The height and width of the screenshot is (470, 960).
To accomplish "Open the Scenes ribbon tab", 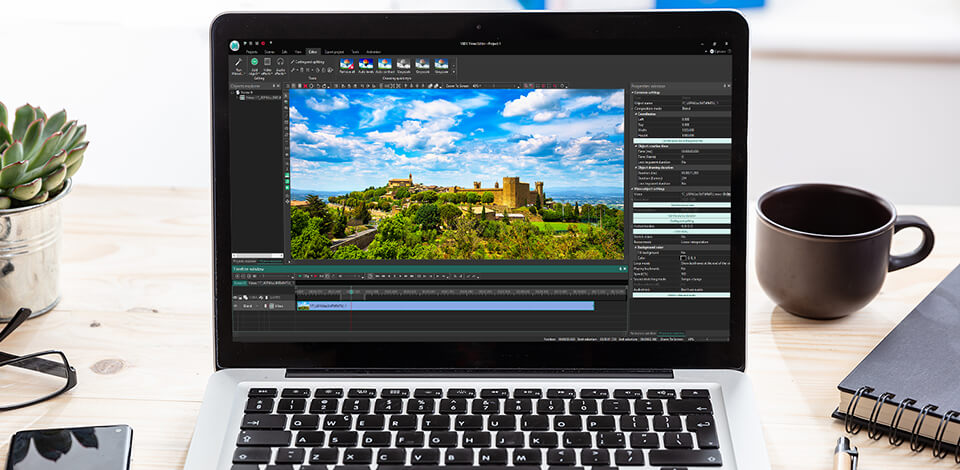I will [x=269, y=52].
